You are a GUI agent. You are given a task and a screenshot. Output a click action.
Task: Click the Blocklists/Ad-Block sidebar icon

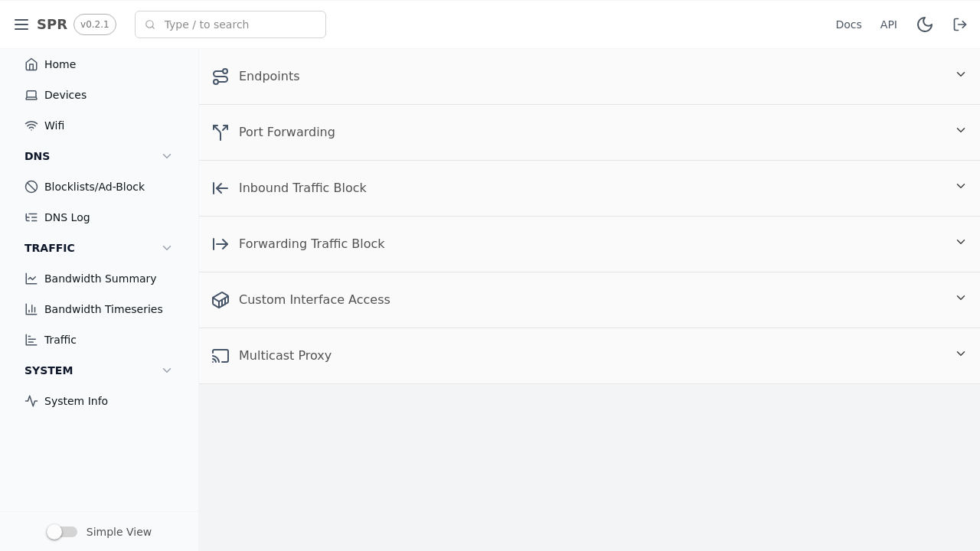pyautogui.click(x=31, y=187)
